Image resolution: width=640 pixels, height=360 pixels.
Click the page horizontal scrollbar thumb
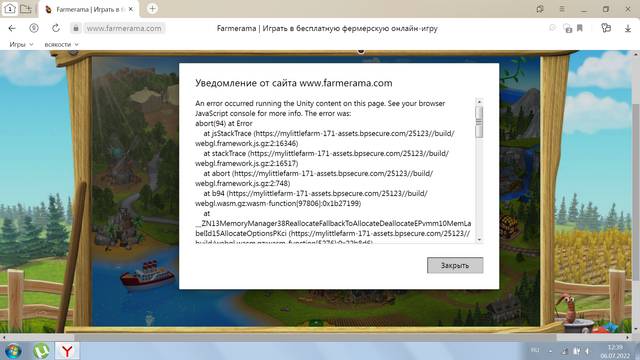coord(315,338)
